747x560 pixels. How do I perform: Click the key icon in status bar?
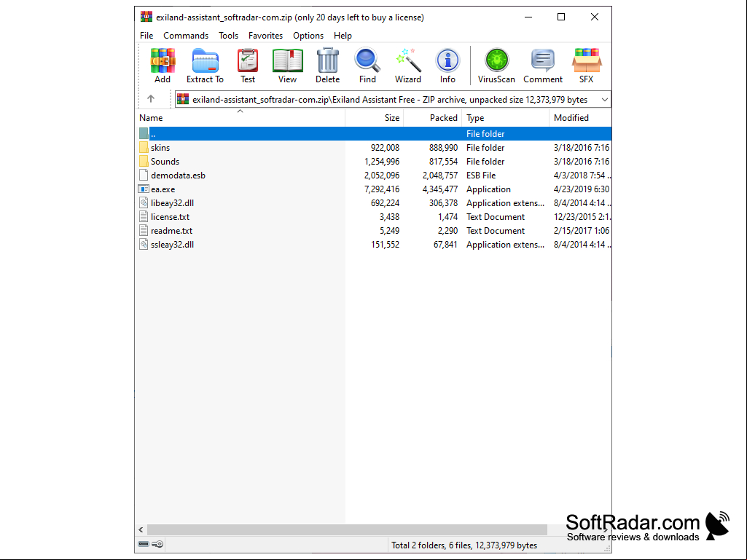157,544
